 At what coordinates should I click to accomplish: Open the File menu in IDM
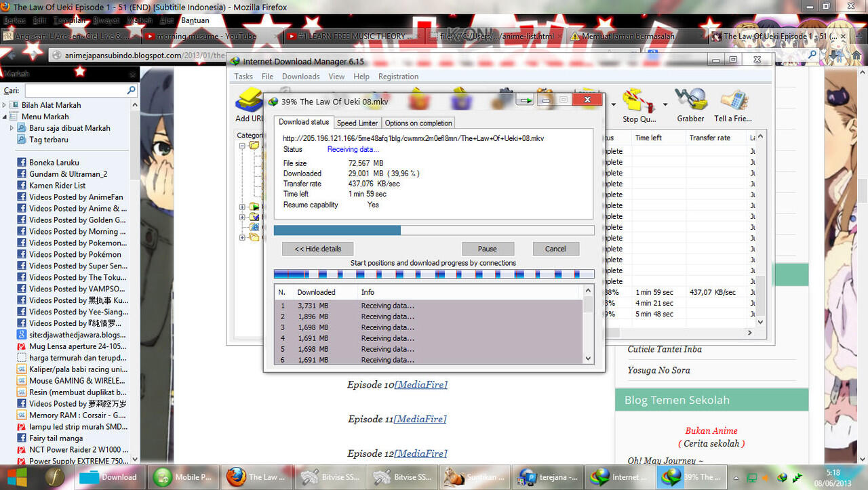(267, 77)
